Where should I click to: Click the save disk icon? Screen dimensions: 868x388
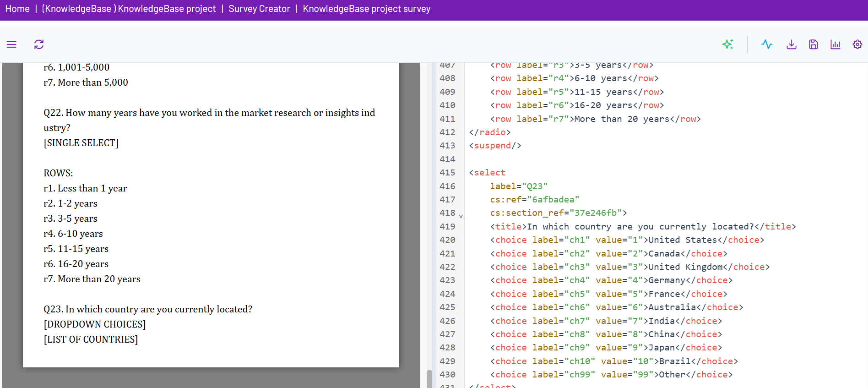click(814, 44)
